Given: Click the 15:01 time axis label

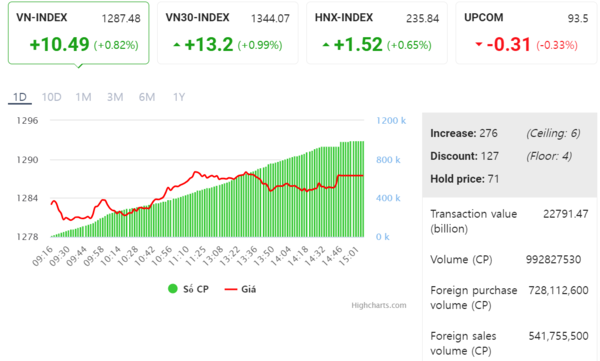Looking at the screenshot, I should coord(350,256).
